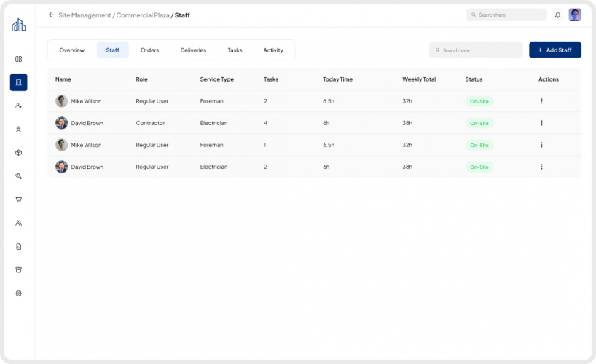Go back using the breadcrumb arrow
The height and width of the screenshot is (364, 596).
pos(51,15)
